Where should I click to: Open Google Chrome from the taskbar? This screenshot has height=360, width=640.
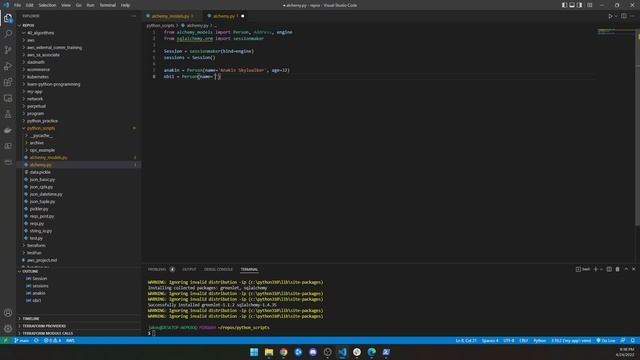(x=283, y=352)
